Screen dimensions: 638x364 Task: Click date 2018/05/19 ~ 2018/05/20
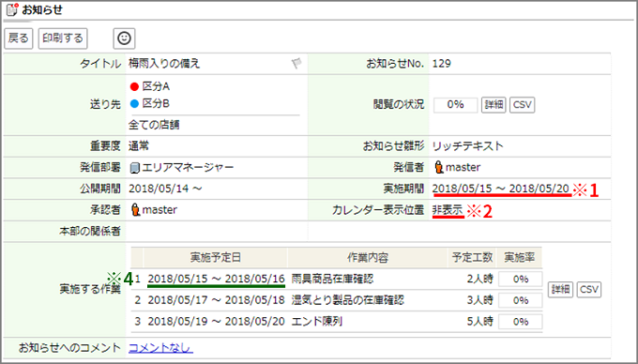[216, 321]
